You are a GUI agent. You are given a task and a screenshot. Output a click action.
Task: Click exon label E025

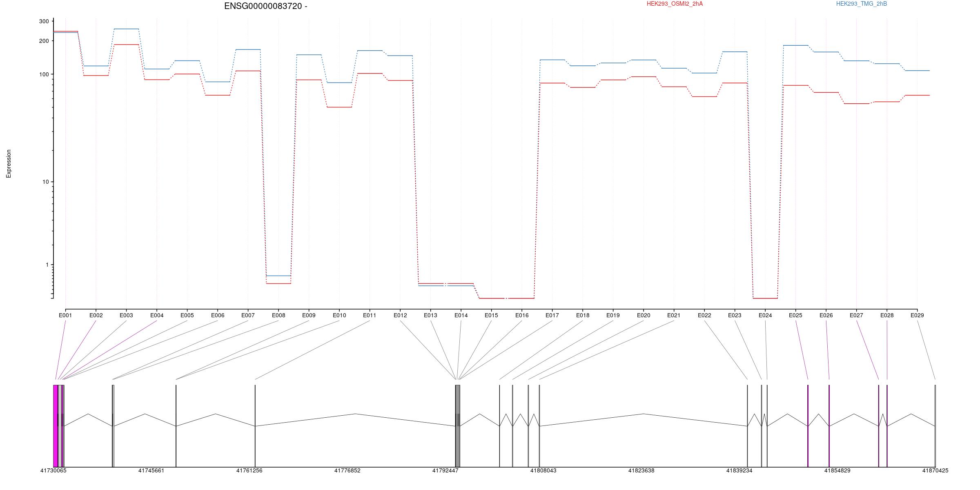point(795,315)
